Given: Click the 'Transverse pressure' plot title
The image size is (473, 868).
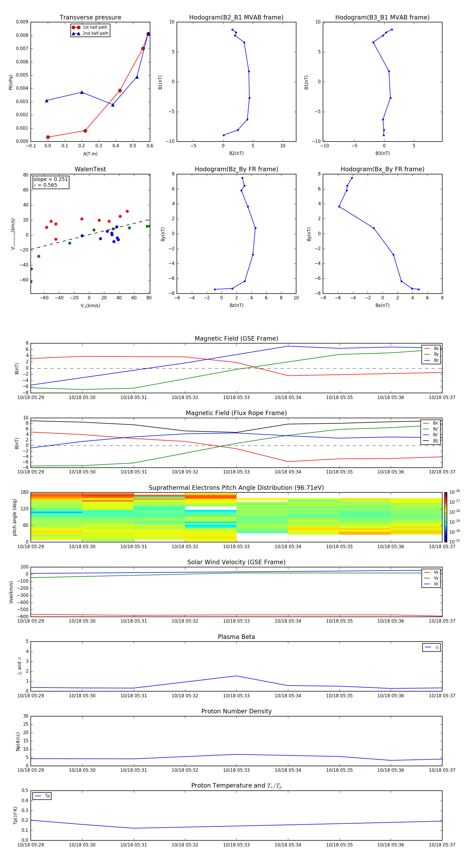Looking at the screenshot, I should [90, 17].
